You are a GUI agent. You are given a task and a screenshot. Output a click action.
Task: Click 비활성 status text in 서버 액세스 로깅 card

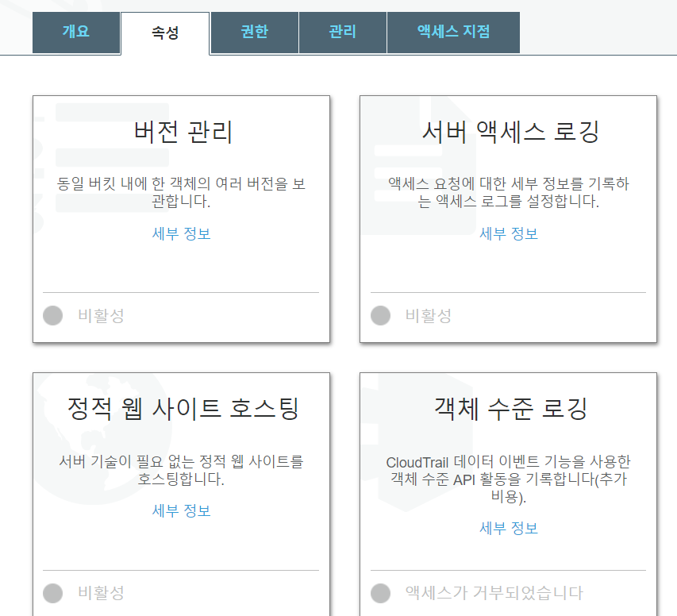coord(429,316)
